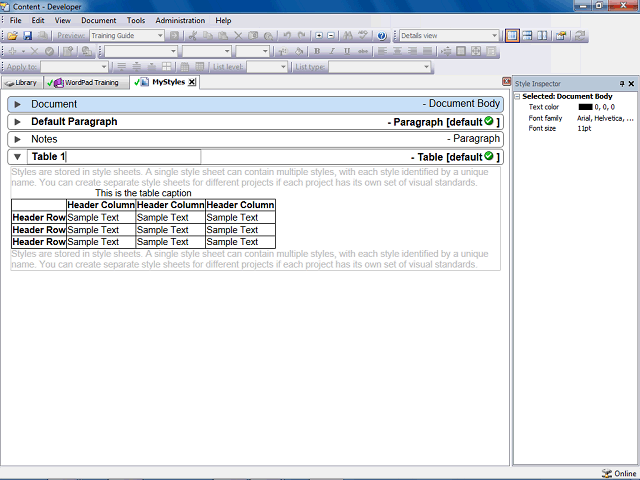Screen dimensions: 640x480
Task: Open the File menu
Action: [16, 20]
